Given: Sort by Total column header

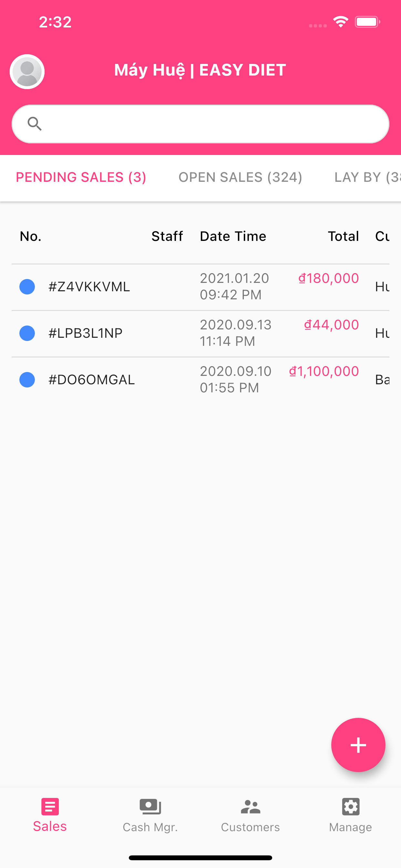Looking at the screenshot, I should (x=344, y=236).
